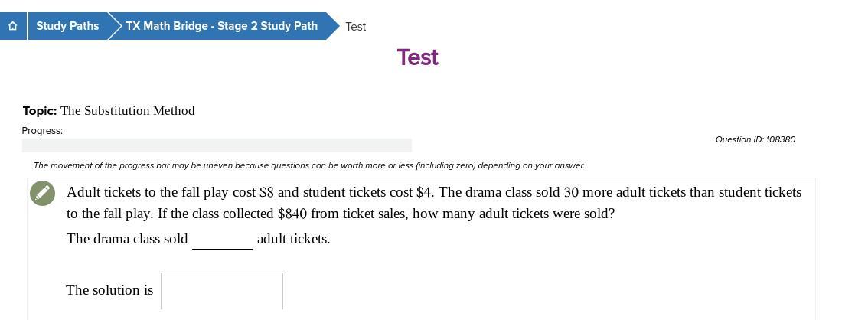This screenshot has height=320, width=868.
Task: Click arrow tip ending the Study Path breadcrumb
Action: coord(334,26)
